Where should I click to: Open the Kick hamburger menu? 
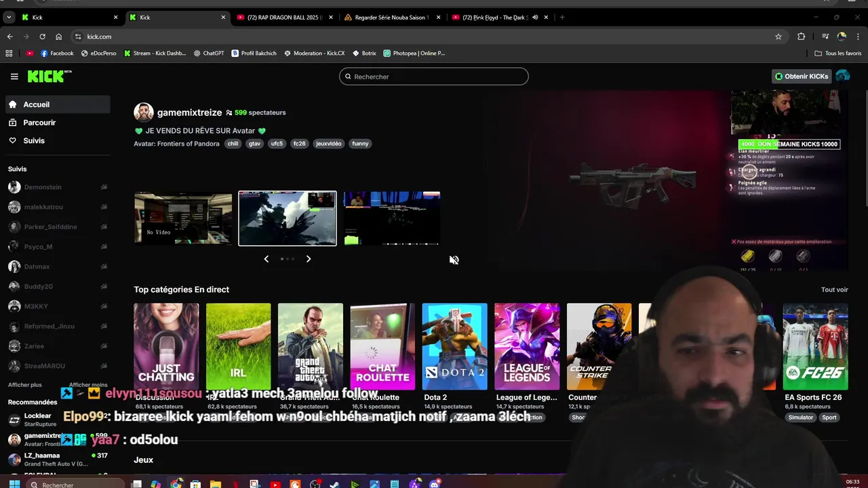pos(14,77)
